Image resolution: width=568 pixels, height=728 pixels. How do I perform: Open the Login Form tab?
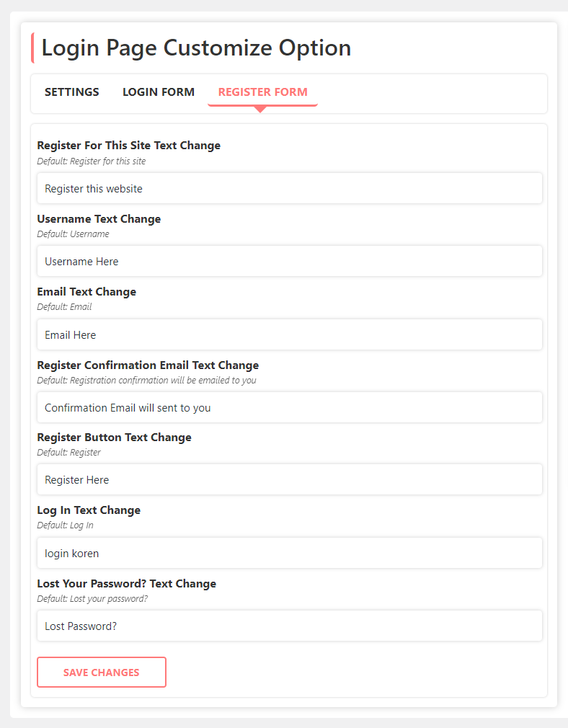point(159,92)
